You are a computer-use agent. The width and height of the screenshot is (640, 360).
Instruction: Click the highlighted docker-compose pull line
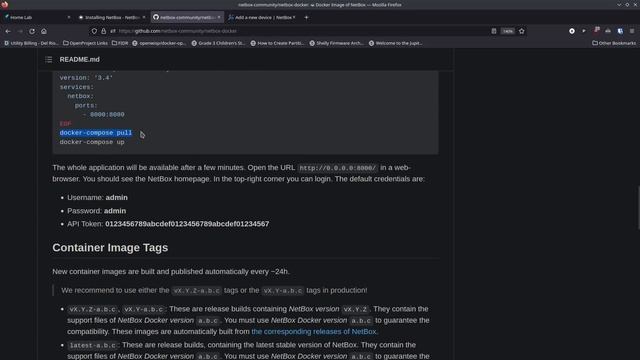point(96,133)
